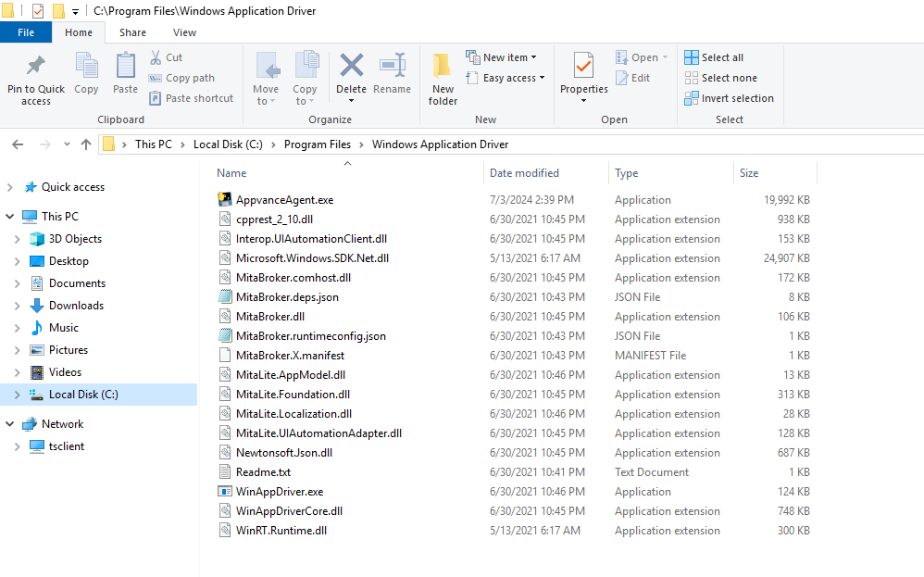Click the Properties checkmark icon
The image size is (924, 577).
(x=583, y=66)
